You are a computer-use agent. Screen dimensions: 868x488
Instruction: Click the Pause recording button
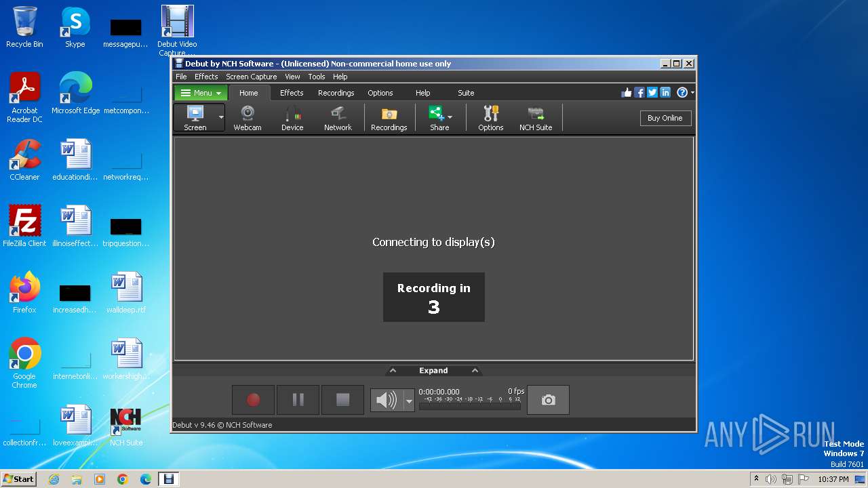pos(298,400)
